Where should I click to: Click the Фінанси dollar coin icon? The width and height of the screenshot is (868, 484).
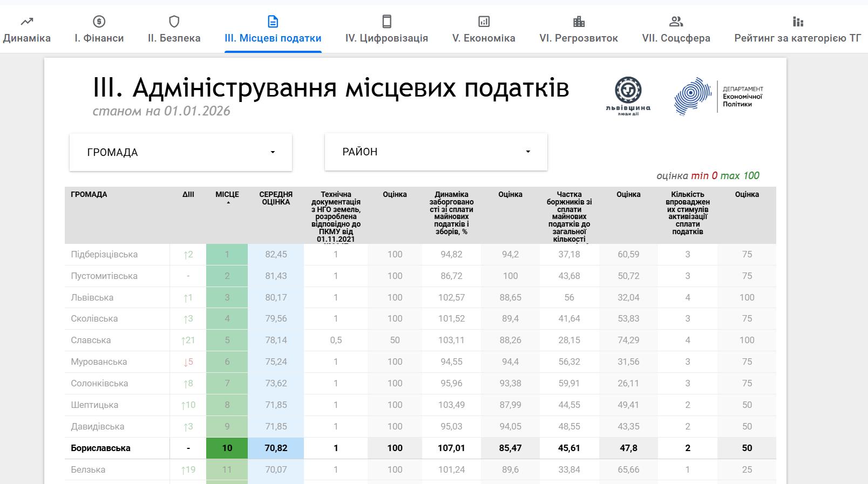click(x=99, y=22)
